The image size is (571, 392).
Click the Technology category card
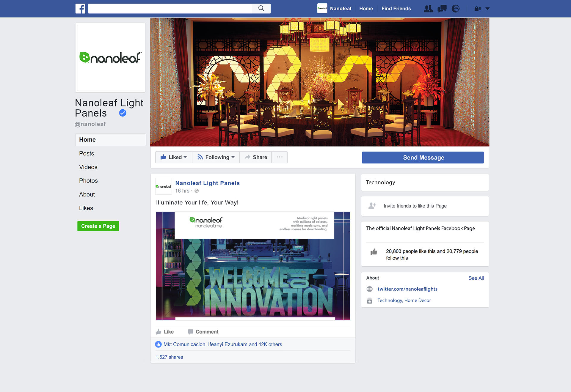point(425,182)
